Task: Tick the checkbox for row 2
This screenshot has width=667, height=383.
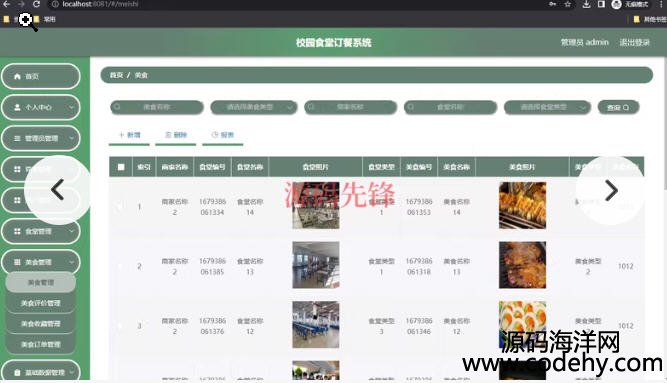Action: 121,266
